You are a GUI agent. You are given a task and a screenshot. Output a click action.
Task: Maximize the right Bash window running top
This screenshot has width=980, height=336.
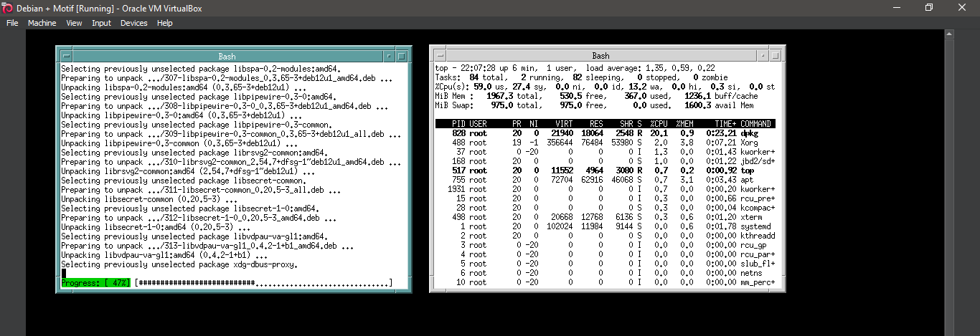776,56
